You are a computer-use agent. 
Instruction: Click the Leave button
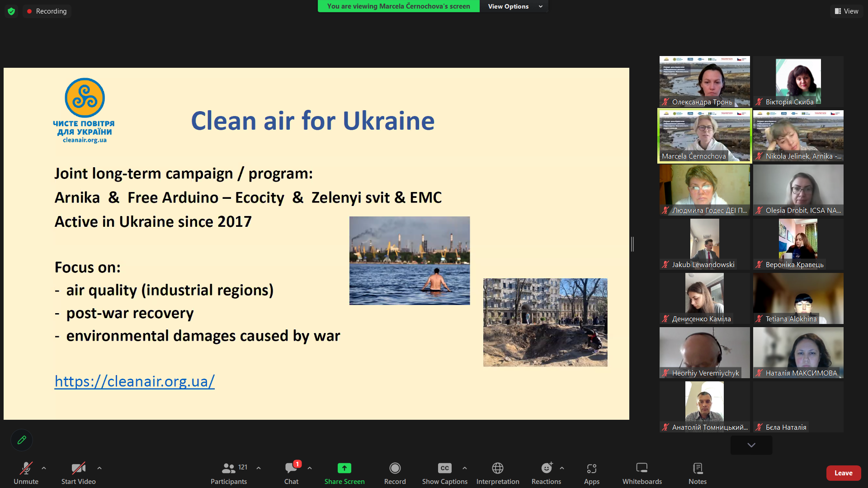click(x=844, y=473)
